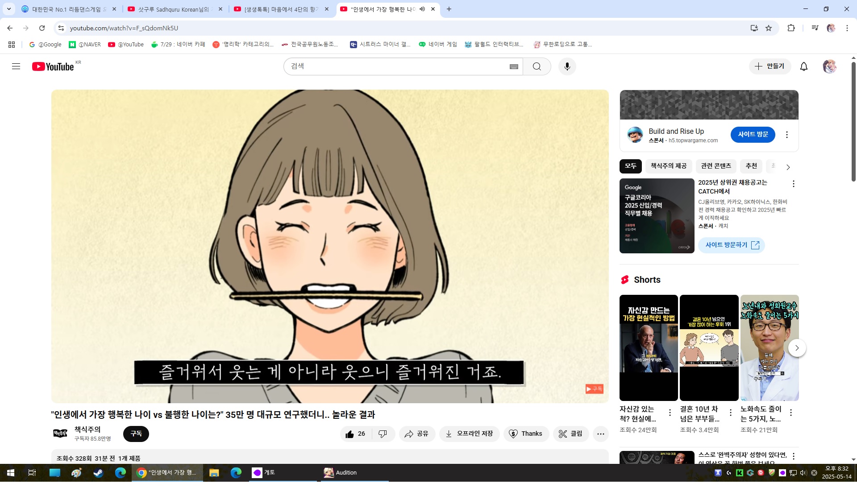Open the YouTube hamburger guide menu

coord(16,66)
